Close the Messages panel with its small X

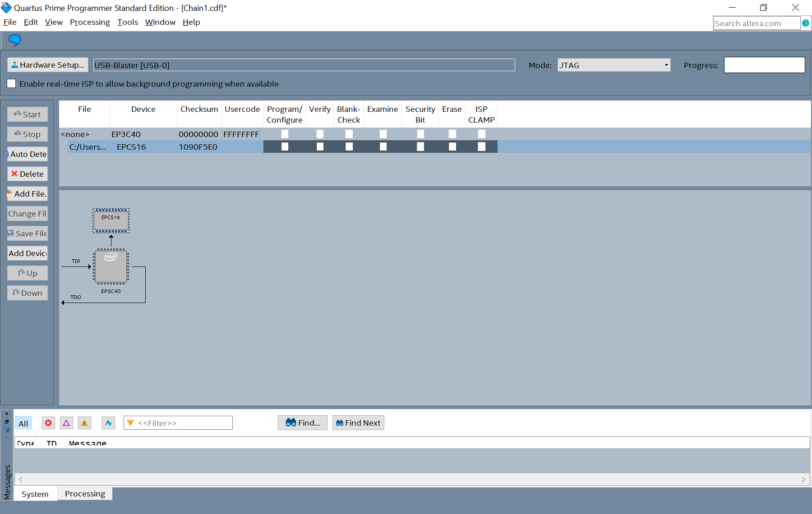pyautogui.click(x=7, y=413)
